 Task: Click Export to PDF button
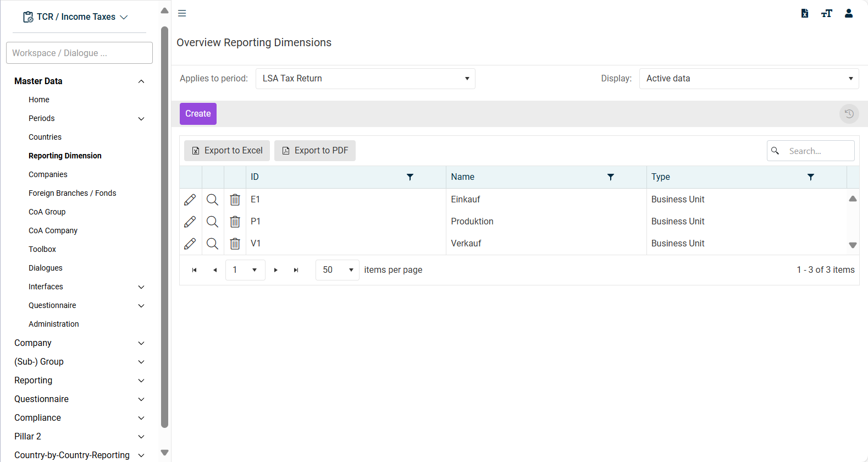315,151
